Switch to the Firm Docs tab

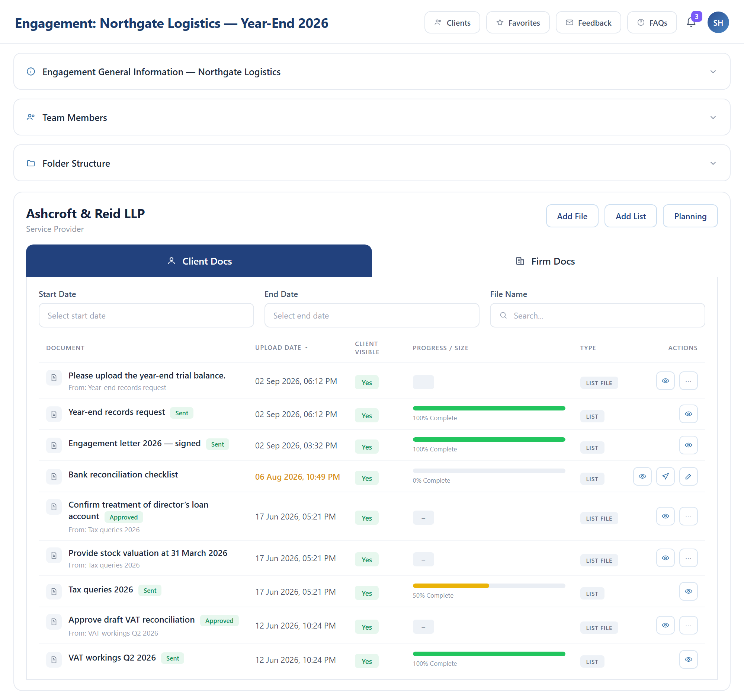[545, 261]
